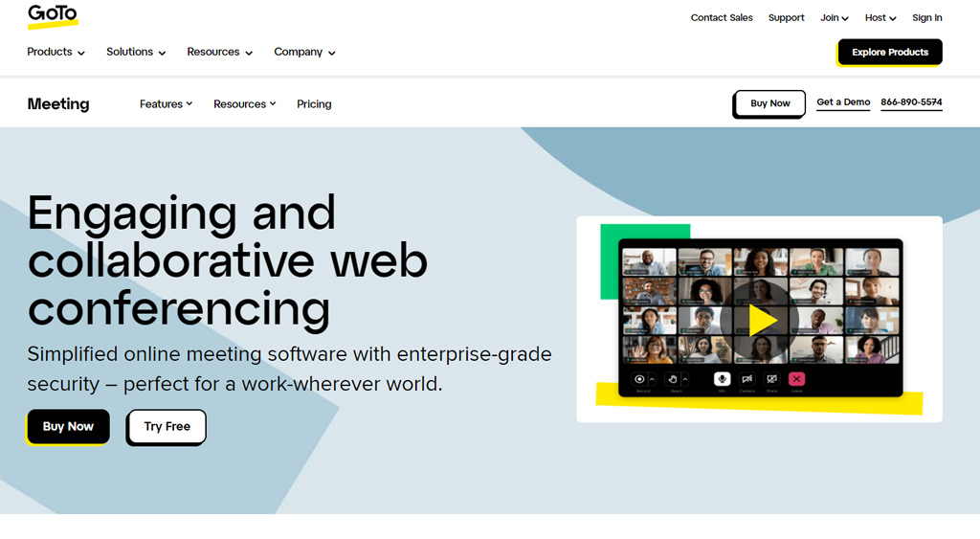The width and height of the screenshot is (980, 539).
Task: Click the Camera icon in meeting preview
Action: point(746,379)
